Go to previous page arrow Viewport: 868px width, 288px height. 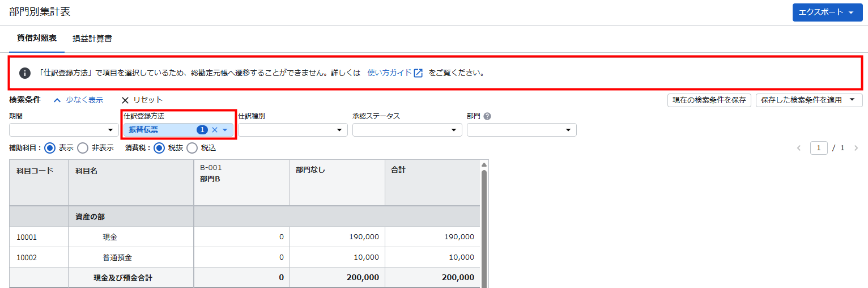coord(799,148)
